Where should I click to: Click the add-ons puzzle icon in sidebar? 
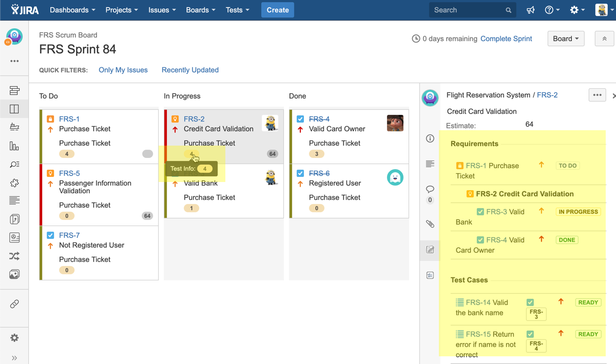tap(14, 183)
